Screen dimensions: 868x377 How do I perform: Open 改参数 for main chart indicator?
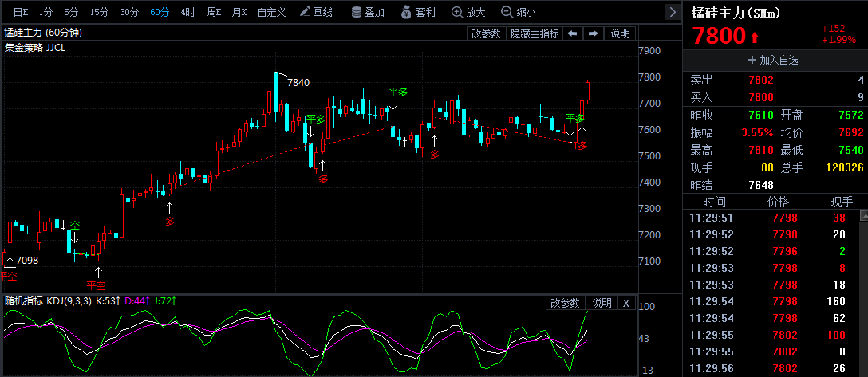coord(487,33)
